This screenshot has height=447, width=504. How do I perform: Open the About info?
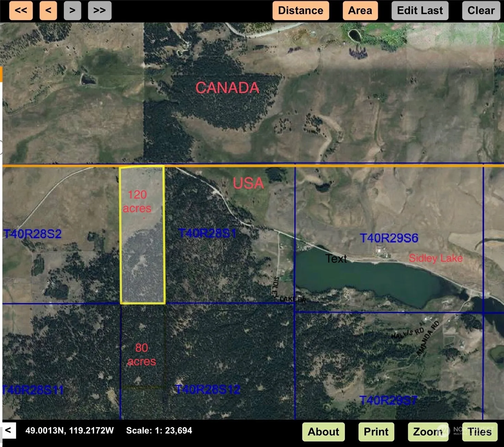(323, 432)
